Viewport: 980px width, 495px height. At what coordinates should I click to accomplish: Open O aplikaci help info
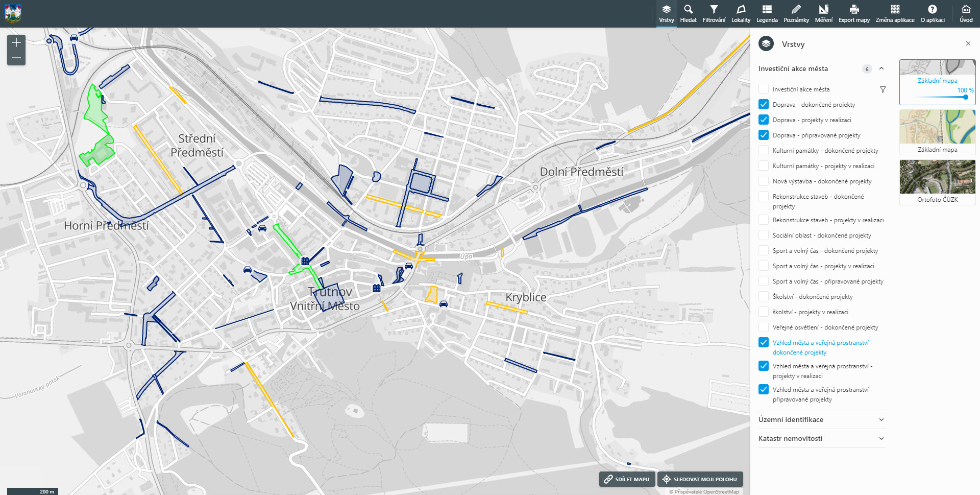pos(933,14)
